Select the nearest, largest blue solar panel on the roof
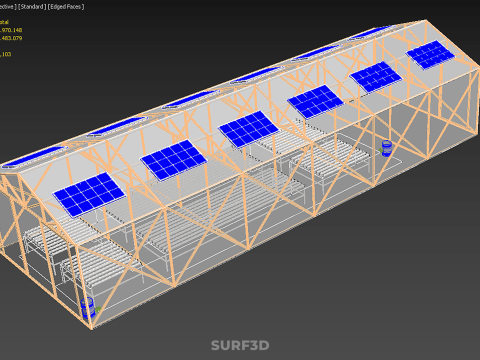 89,194
